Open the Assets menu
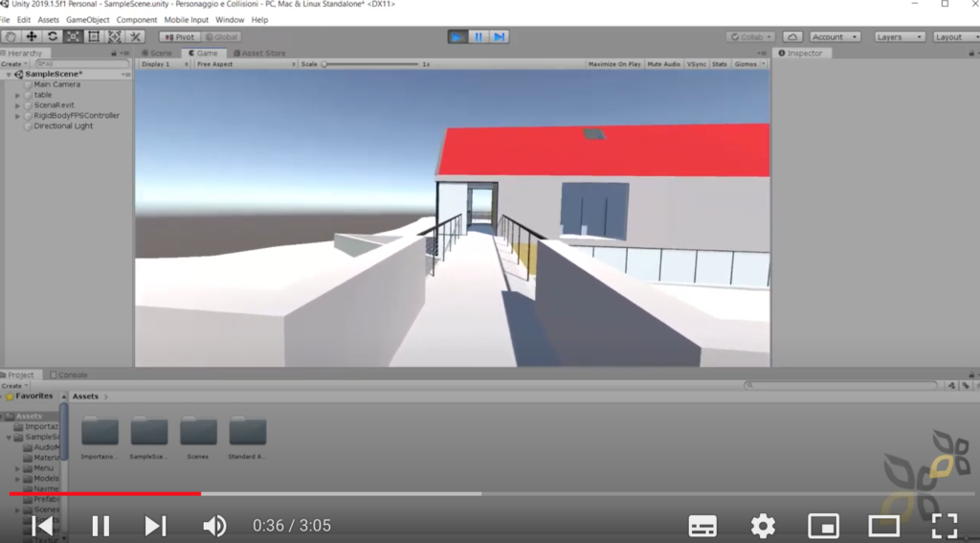This screenshot has width=980, height=543. tap(48, 20)
